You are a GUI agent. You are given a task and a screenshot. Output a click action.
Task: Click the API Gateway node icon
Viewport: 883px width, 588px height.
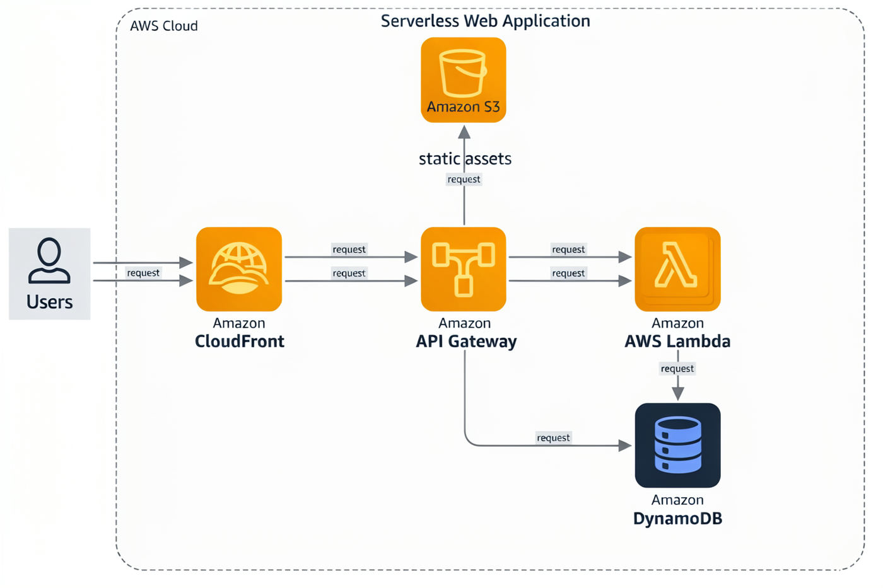(464, 269)
